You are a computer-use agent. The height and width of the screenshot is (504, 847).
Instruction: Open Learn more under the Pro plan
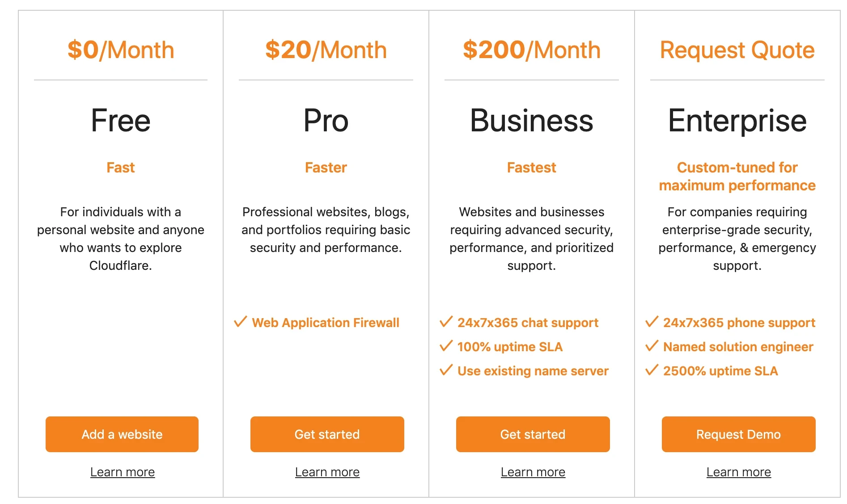coord(327,472)
